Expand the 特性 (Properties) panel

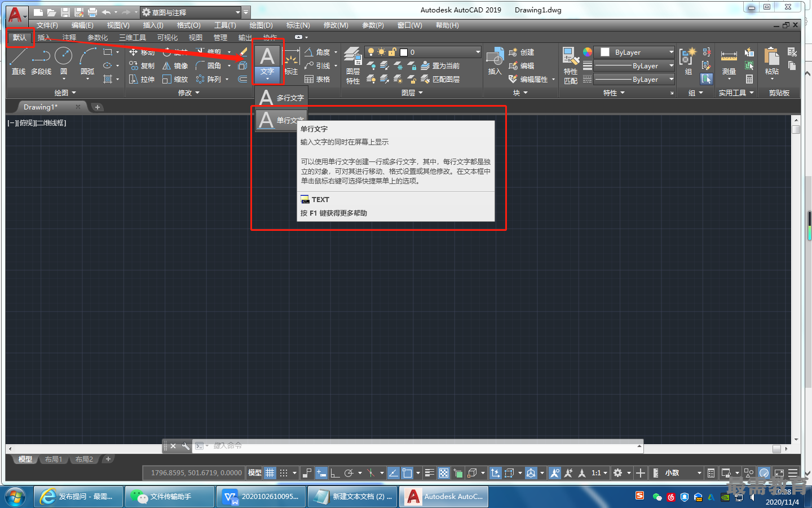(614, 93)
